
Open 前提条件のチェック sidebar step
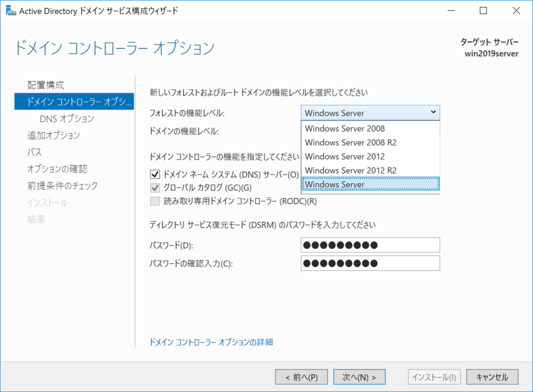[x=62, y=185]
